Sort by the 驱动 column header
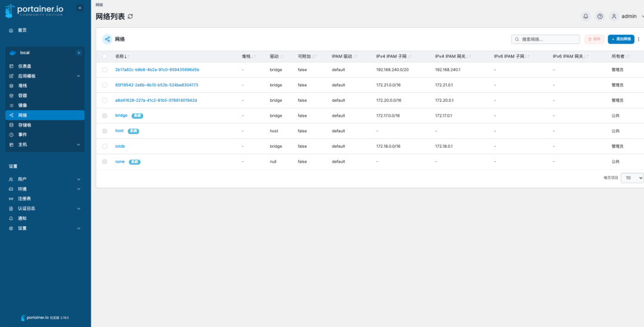This screenshot has width=644, height=327. tap(275, 57)
